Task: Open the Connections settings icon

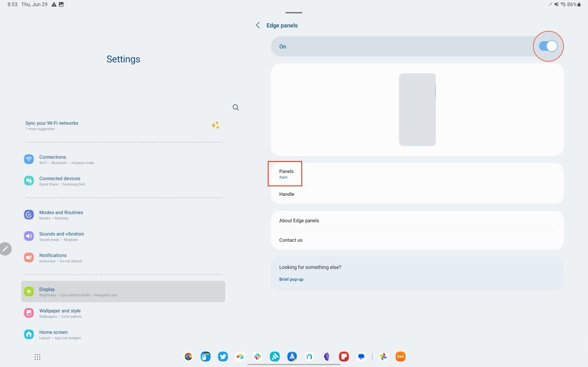Action: coord(29,159)
